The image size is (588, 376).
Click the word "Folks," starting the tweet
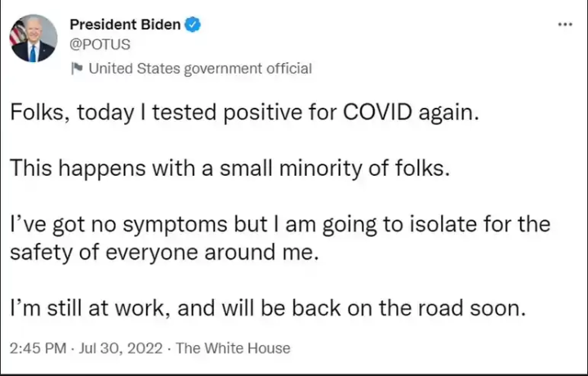[x=39, y=112]
